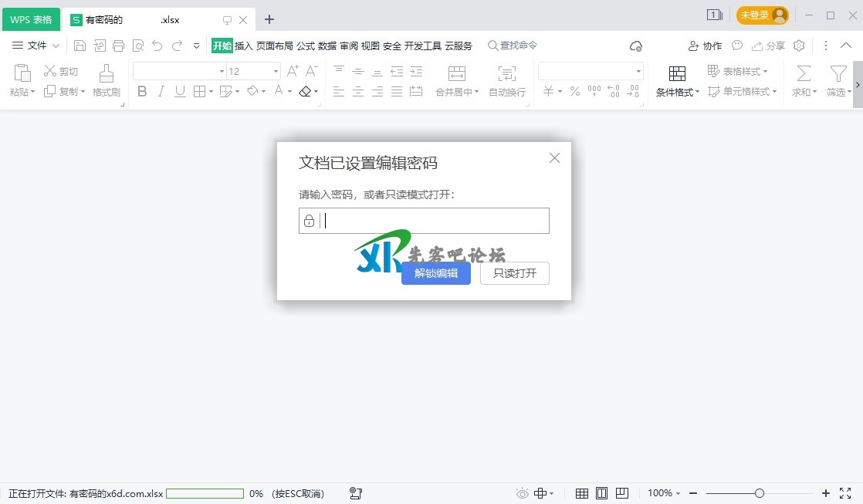The width and height of the screenshot is (863, 504).
Task: Toggle Italic formatting button
Action: [x=161, y=91]
